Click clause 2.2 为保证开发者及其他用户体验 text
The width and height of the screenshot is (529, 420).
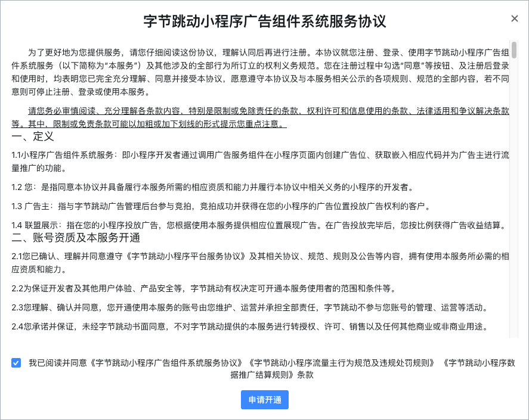tap(204, 288)
